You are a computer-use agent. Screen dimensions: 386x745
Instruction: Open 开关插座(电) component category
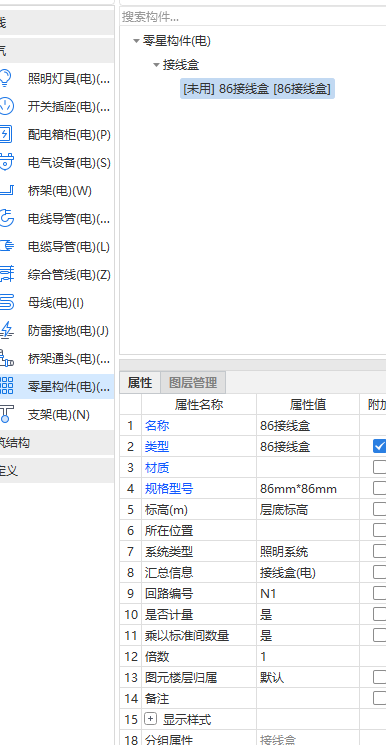click(x=69, y=107)
